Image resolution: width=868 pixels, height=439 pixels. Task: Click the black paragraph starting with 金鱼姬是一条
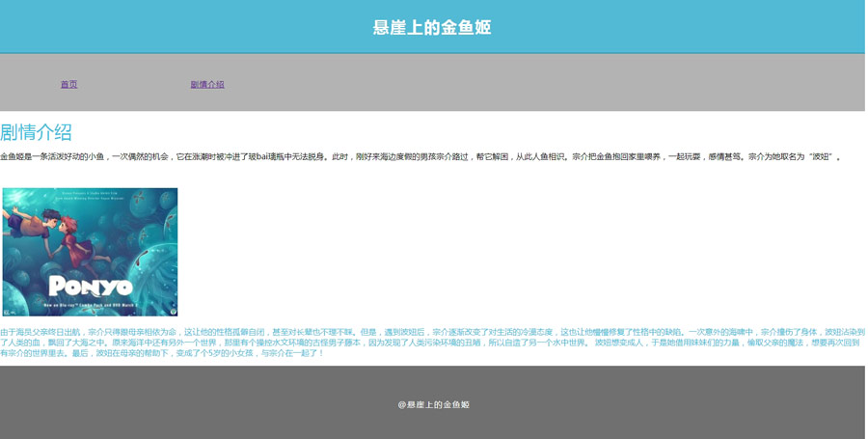(386, 156)
